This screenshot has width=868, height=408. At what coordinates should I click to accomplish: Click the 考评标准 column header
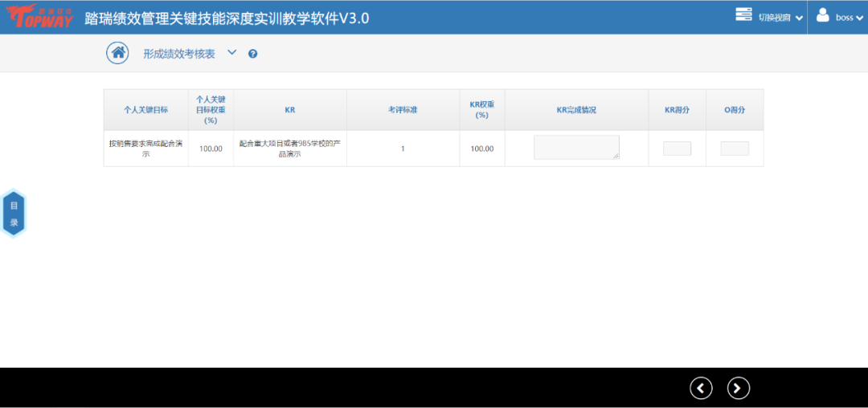point(403,110)
